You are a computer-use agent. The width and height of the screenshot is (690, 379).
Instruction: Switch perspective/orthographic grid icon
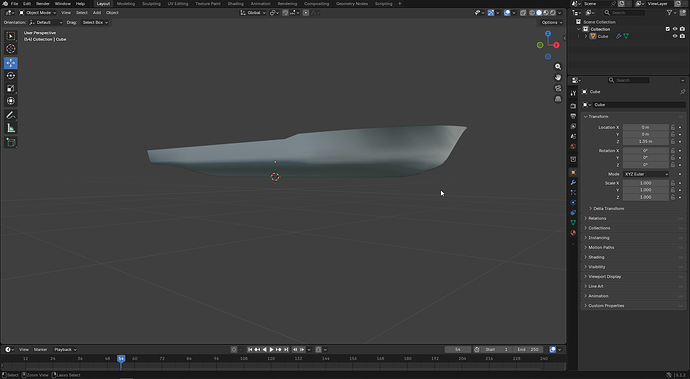coord(558,99)
